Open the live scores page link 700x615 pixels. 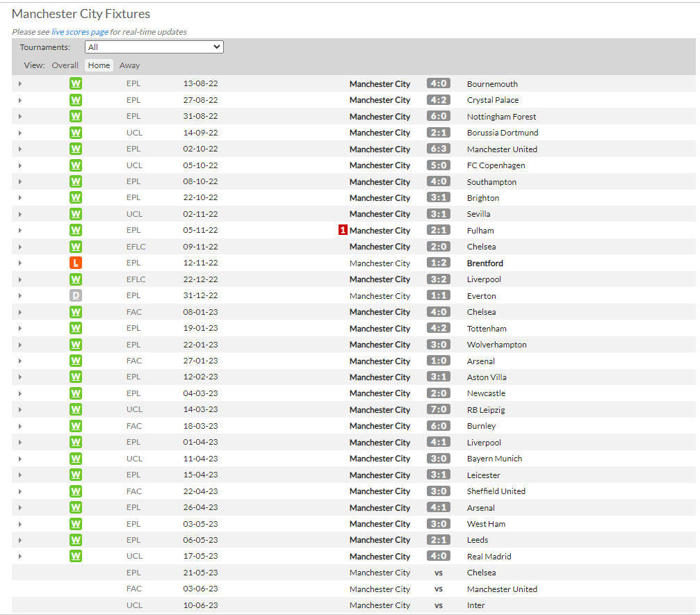click(80, 32)
